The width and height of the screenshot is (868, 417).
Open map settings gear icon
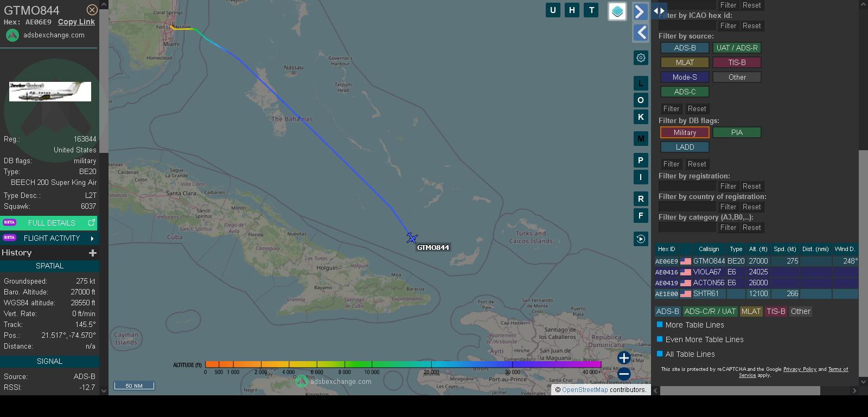[641, 57]
